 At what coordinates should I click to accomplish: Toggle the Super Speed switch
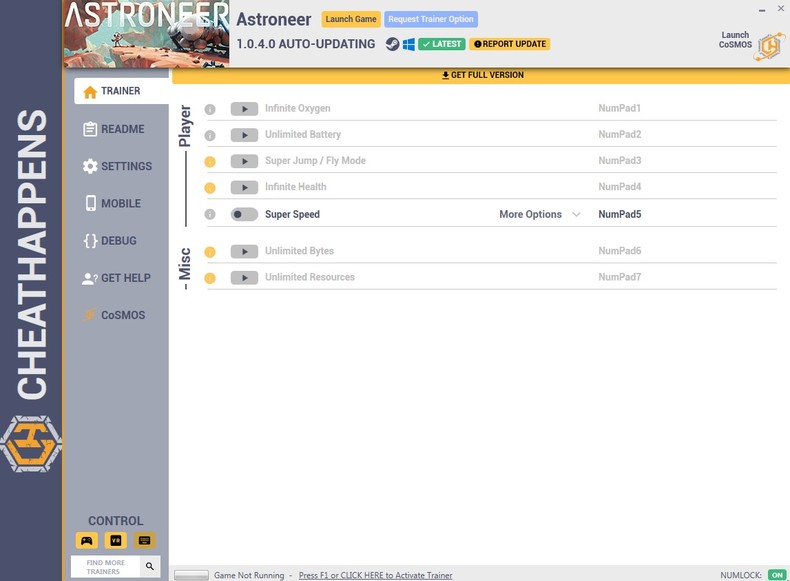pos(244,215)
